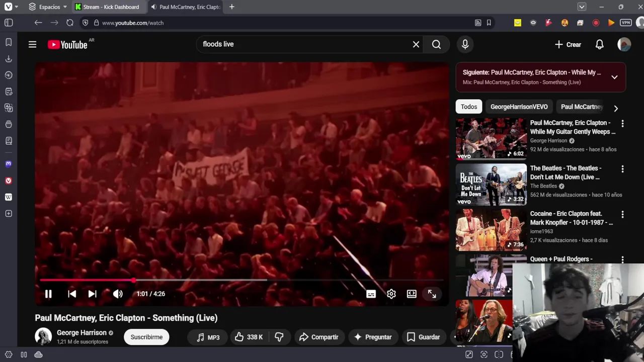
Task: Open the Notes panel in sidebar
Action: click(9, 92)
